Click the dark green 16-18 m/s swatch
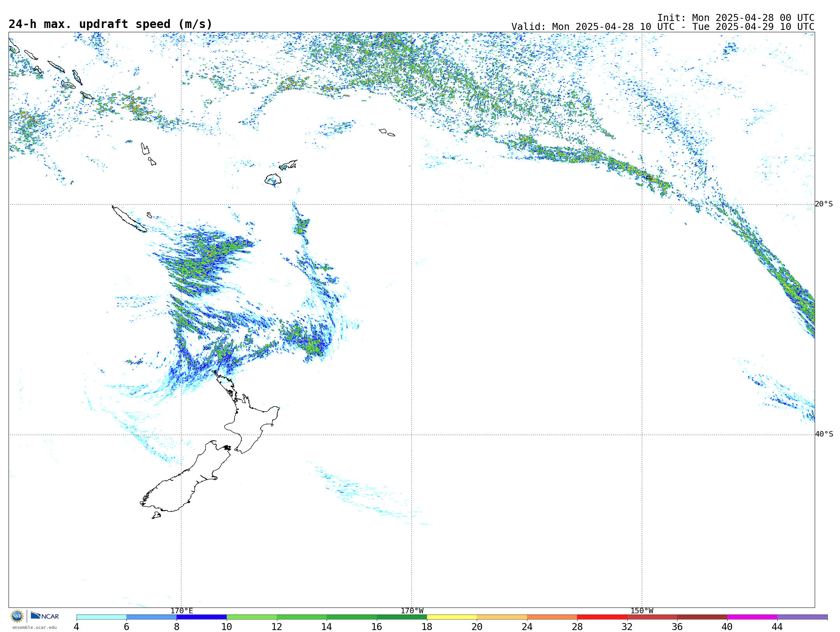840x632 pixels. [x=402, y=617]
